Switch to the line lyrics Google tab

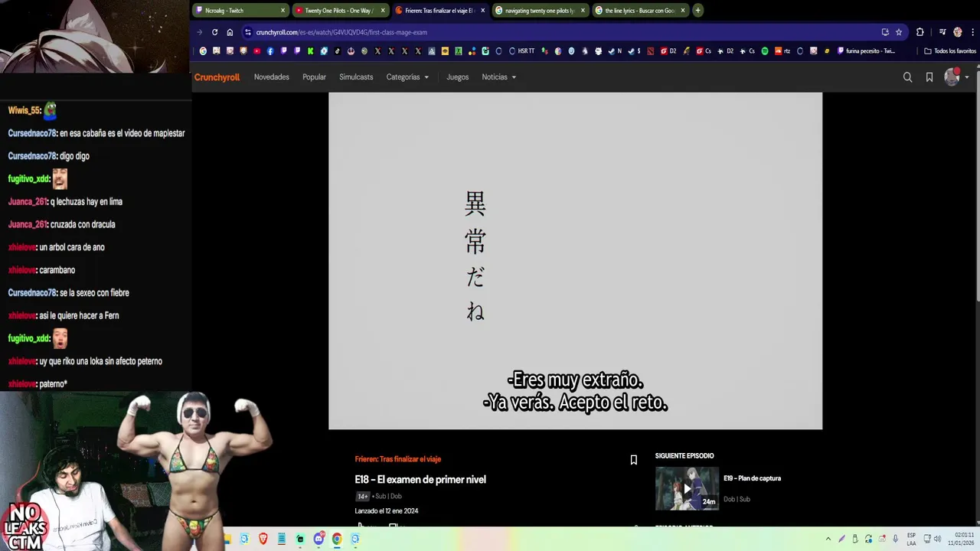click(x=639, y=11)
